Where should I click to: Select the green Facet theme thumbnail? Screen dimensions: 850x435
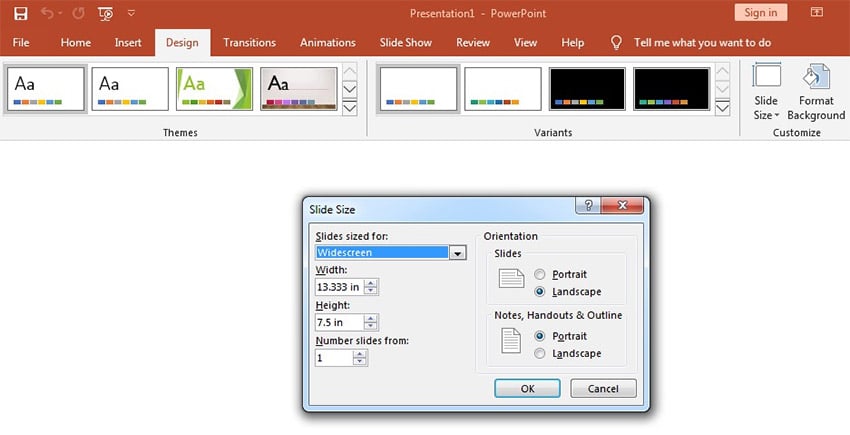click(214, 89)
